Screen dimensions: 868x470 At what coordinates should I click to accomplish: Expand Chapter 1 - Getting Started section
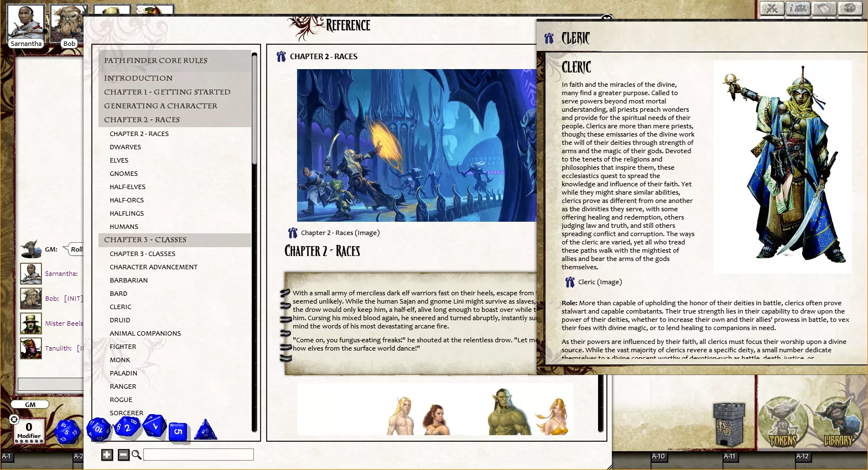[x=174, y=92]
